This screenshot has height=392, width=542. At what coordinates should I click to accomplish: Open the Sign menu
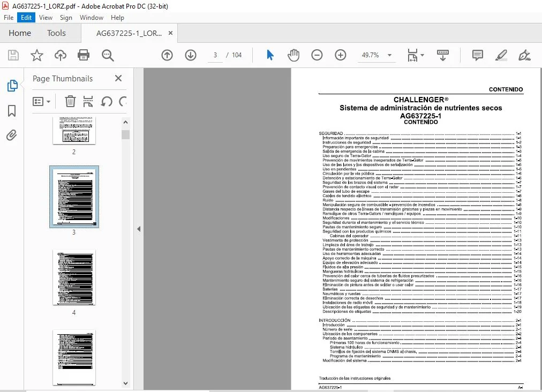[x=66, y=18]
